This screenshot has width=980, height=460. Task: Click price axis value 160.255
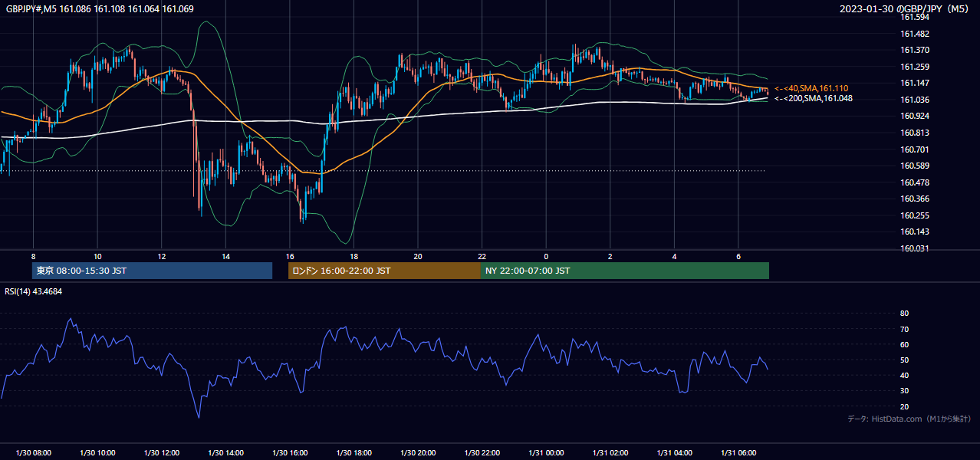pos(915,215)
